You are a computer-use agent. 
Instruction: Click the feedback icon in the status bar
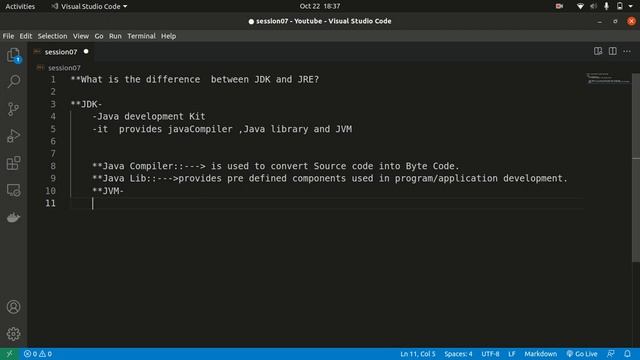point(611,354)
